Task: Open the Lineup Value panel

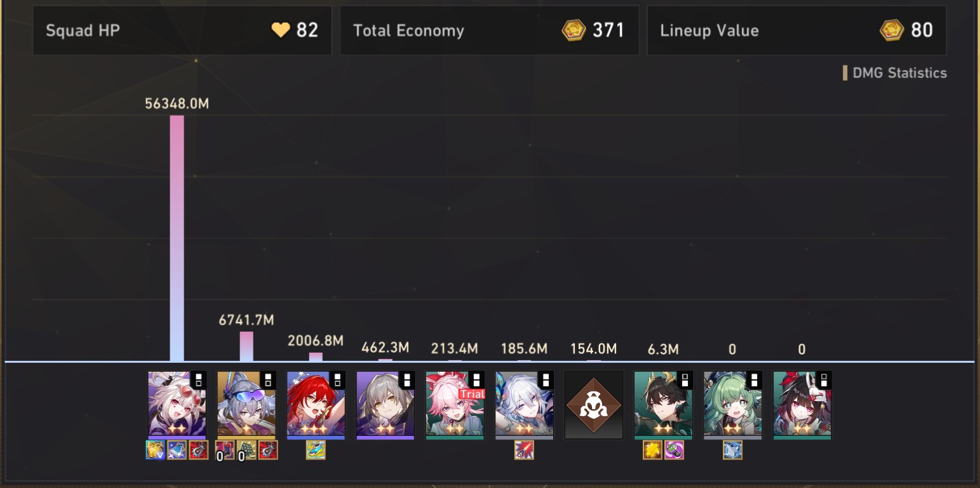Action: click(796, 30)
